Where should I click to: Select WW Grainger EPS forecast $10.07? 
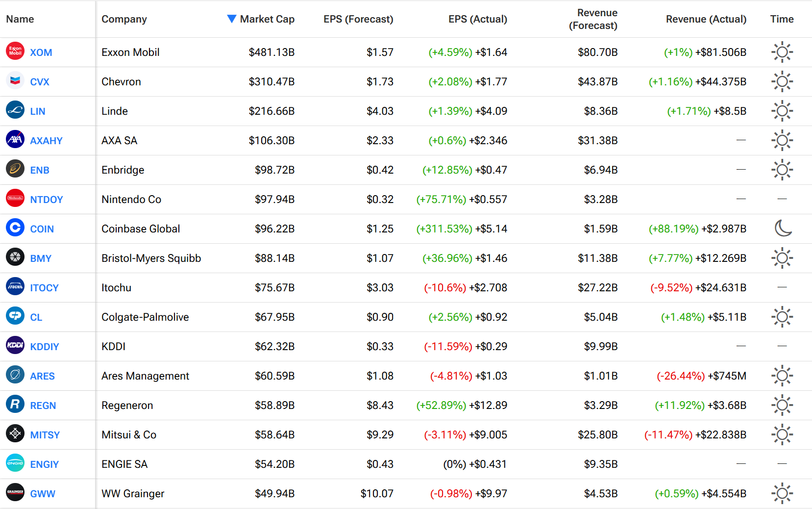377,493
